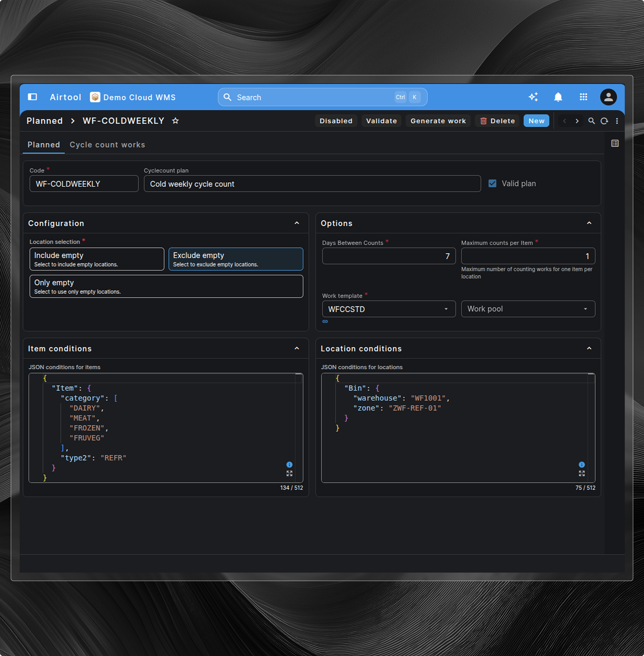Open the Work template WFCCSTD dropdown
This screenshot has height=656, width=644.
pos(389,309)
